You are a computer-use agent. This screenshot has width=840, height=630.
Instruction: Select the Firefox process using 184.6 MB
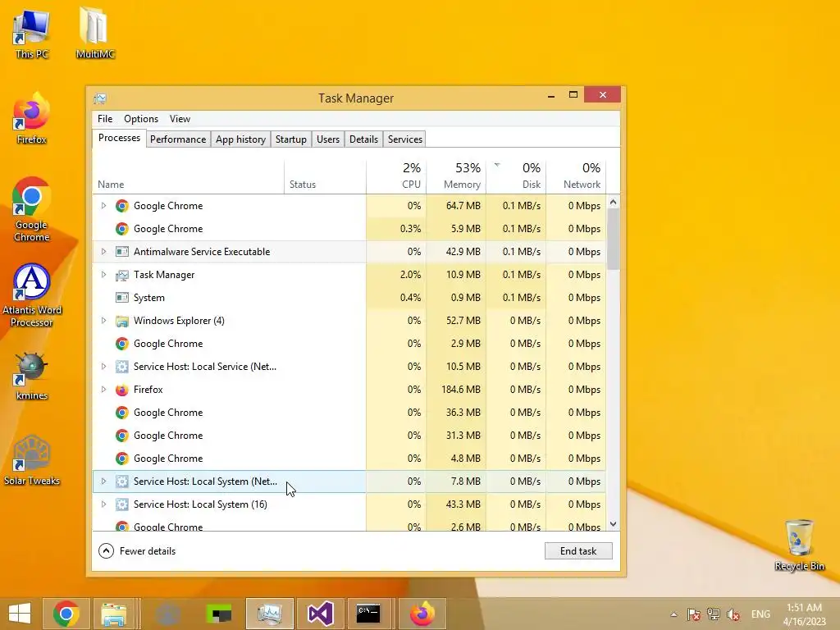(349, 390)
